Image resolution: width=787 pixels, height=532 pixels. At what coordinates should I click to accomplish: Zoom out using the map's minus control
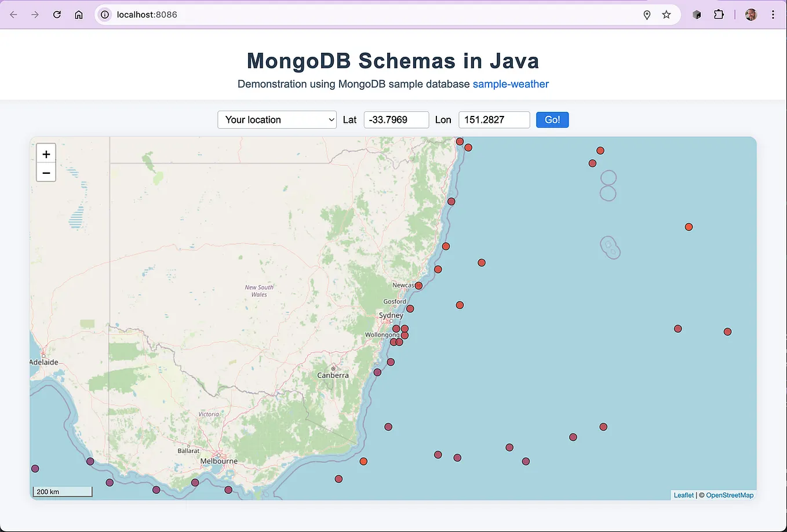point(46,172)
